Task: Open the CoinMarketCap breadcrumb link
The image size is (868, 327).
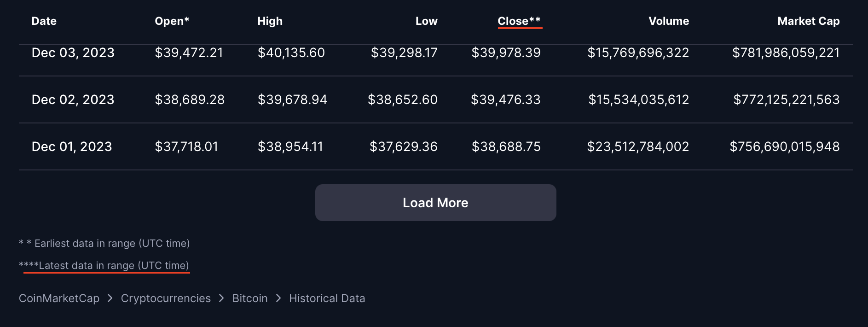Action: 59,298
